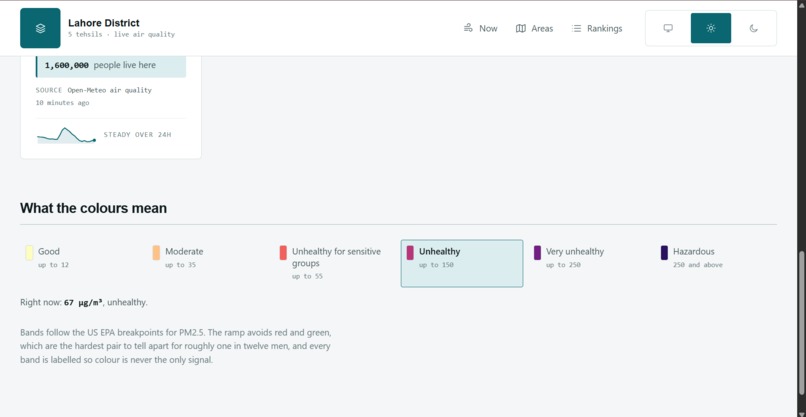806x417 pixels.
Task: Click the highlighted Unhealthy band card
Action: click(462, 263)
